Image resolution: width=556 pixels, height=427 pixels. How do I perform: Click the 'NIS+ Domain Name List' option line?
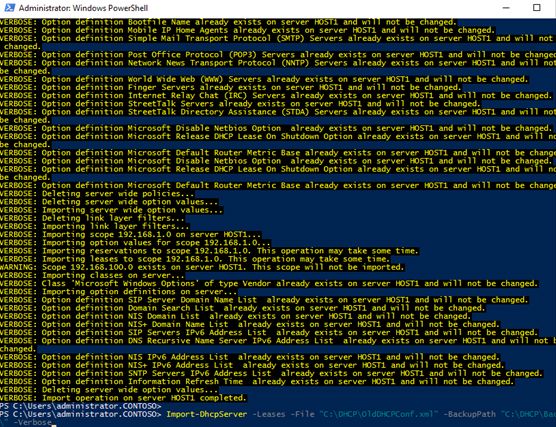pos(250,324)
